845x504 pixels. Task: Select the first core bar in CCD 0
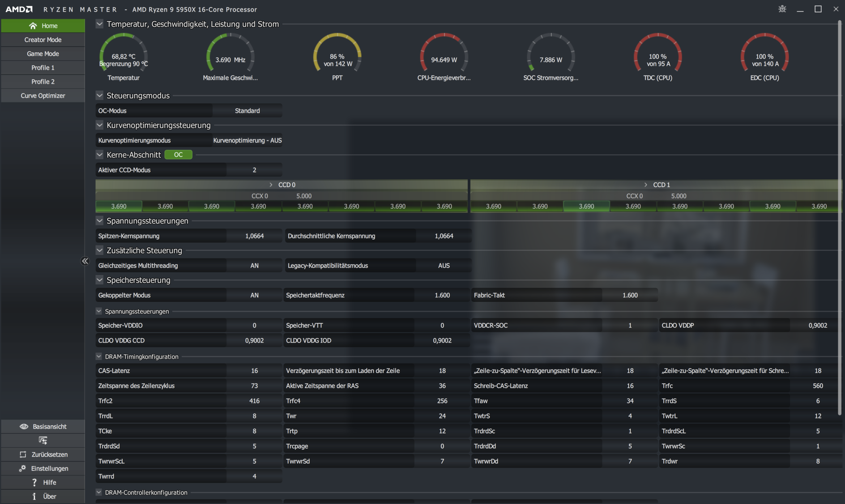(x=119, y=206)
